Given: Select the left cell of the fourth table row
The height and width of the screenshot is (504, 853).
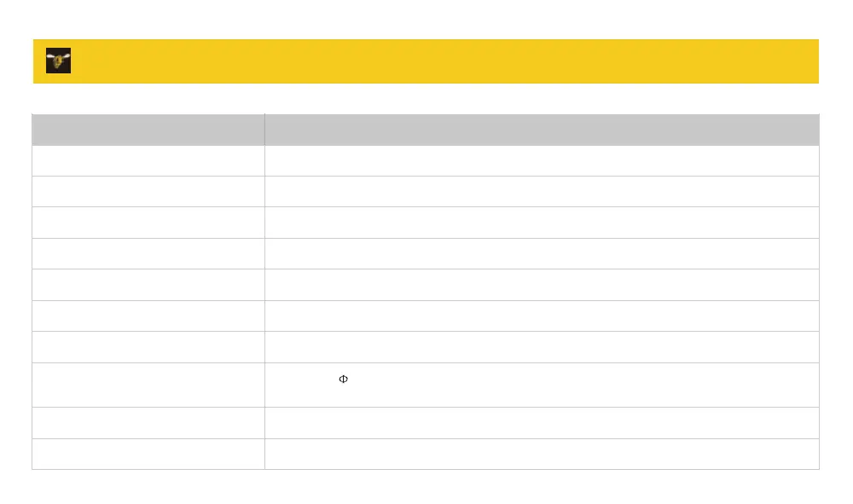Looking at the screenshot, I should coord(148,254).
